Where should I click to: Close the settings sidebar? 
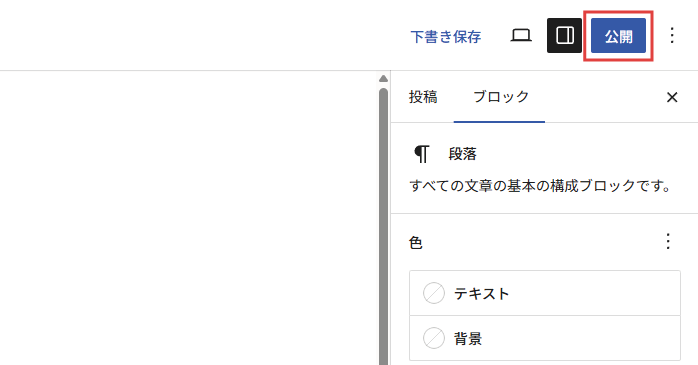pyautogui.click(x=672, y=97)
